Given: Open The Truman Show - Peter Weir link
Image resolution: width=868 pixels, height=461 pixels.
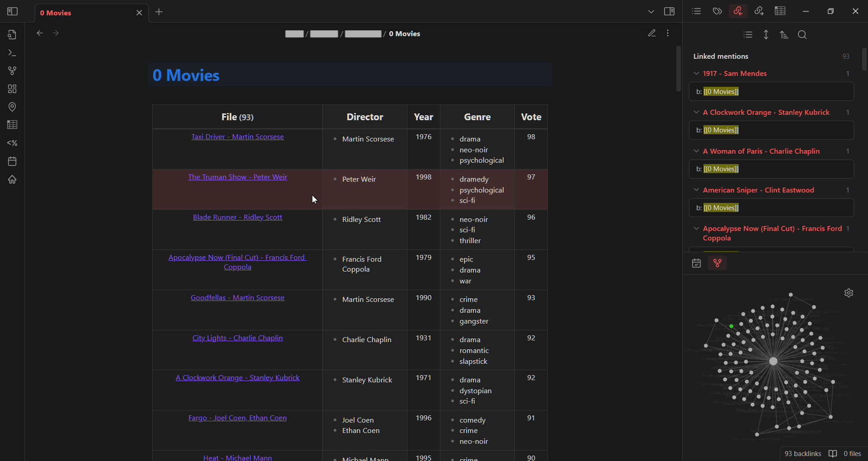Looking at the screenshot, I should (237, 177).
